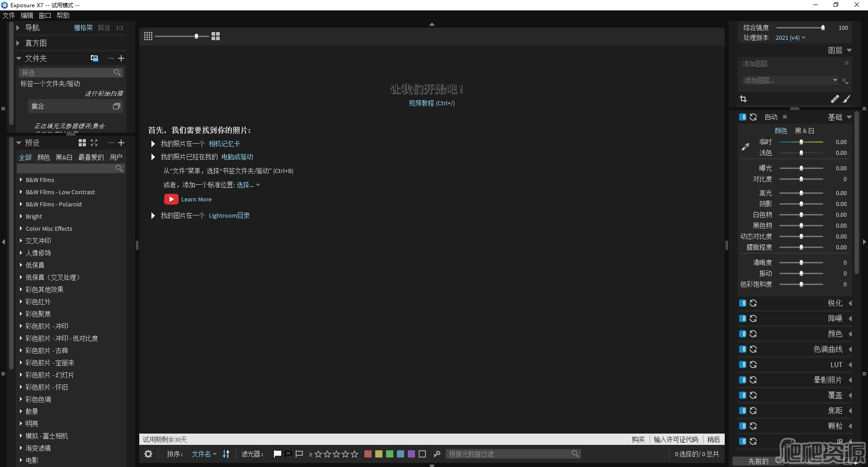Select the spot heal bandage tool
This screenshot has width=868, height=467.
[835, 99]
